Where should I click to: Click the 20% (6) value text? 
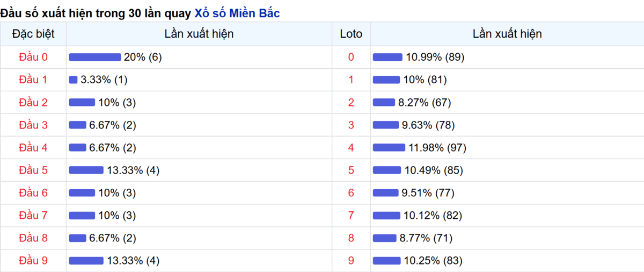coord(142,58)
